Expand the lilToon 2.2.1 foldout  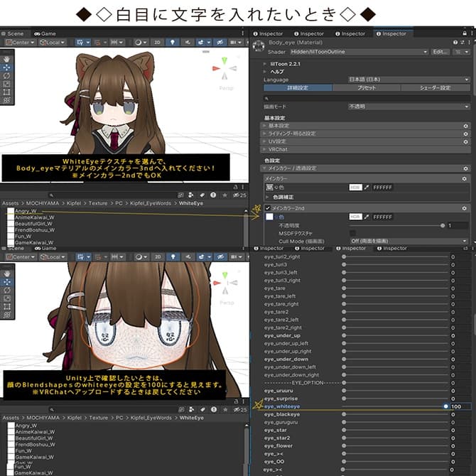click(x=265, y=64)
